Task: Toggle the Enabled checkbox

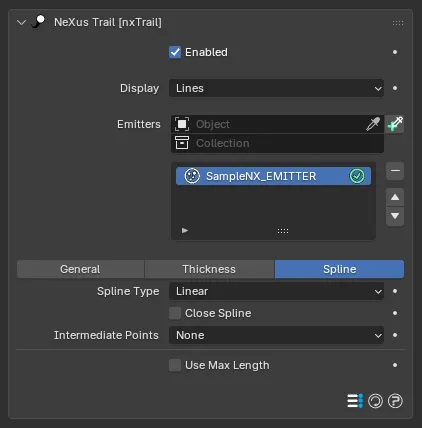Action: (175, 52)
